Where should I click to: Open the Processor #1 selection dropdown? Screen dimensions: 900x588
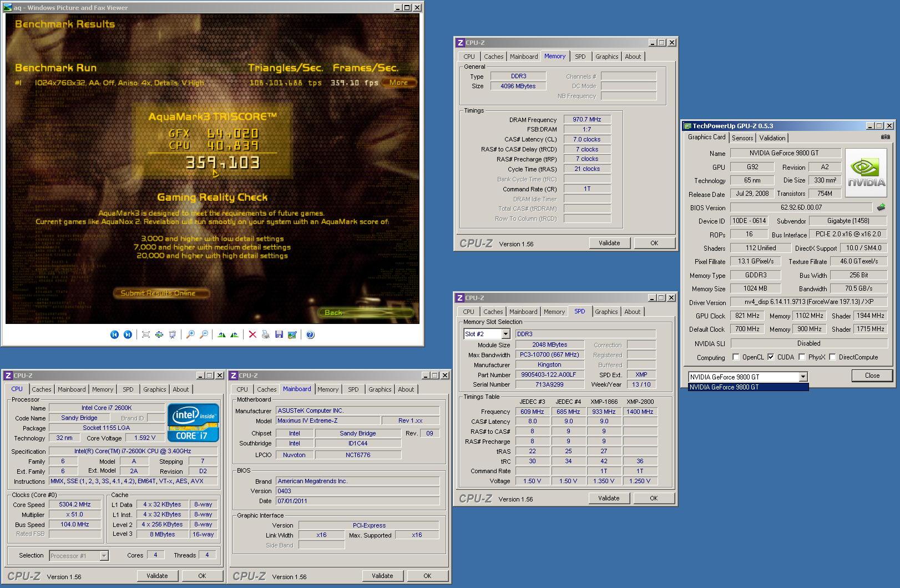pyautogui.click(x=104, y=555)
